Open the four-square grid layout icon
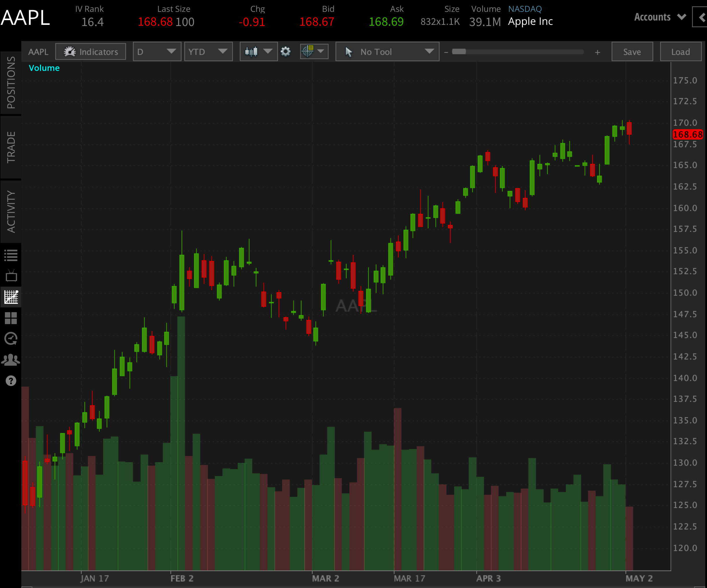The height and width of the screenshot is (588, 707). 11,318
